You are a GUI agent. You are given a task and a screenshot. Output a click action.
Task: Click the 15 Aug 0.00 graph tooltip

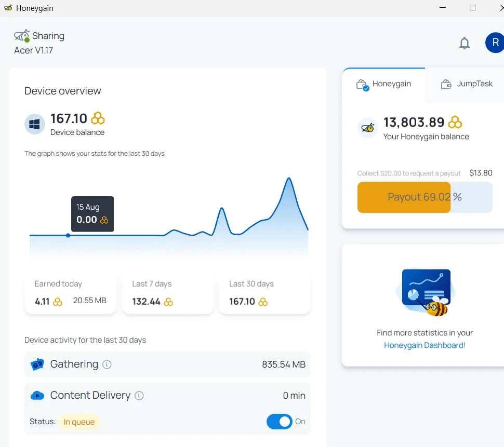[92, 214]
